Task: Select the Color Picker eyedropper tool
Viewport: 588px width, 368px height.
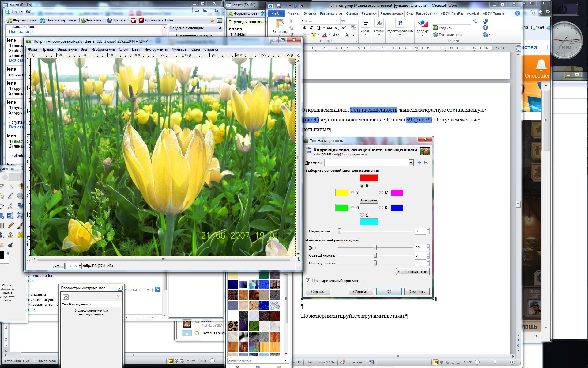Action: [x=10, y=196]
